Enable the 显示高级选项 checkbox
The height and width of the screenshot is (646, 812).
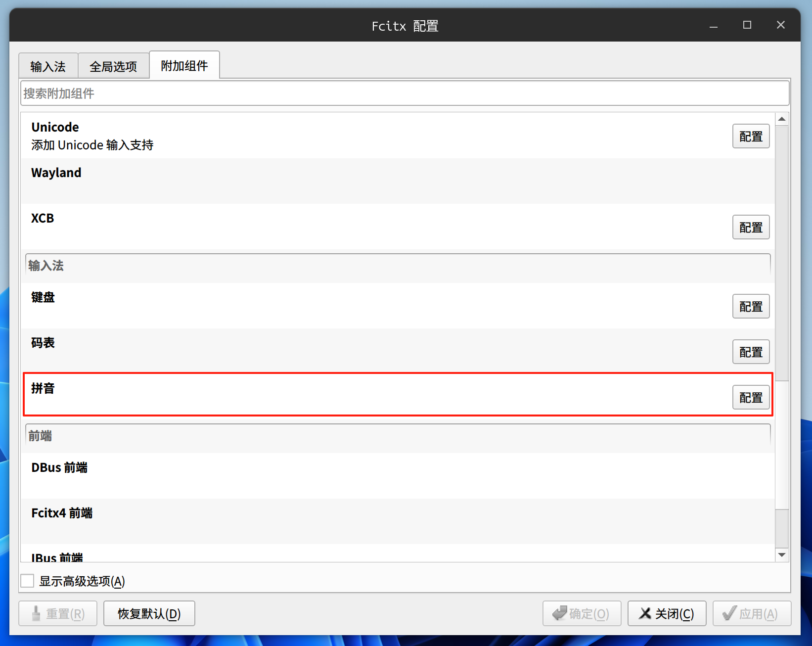tap(28, 581)
